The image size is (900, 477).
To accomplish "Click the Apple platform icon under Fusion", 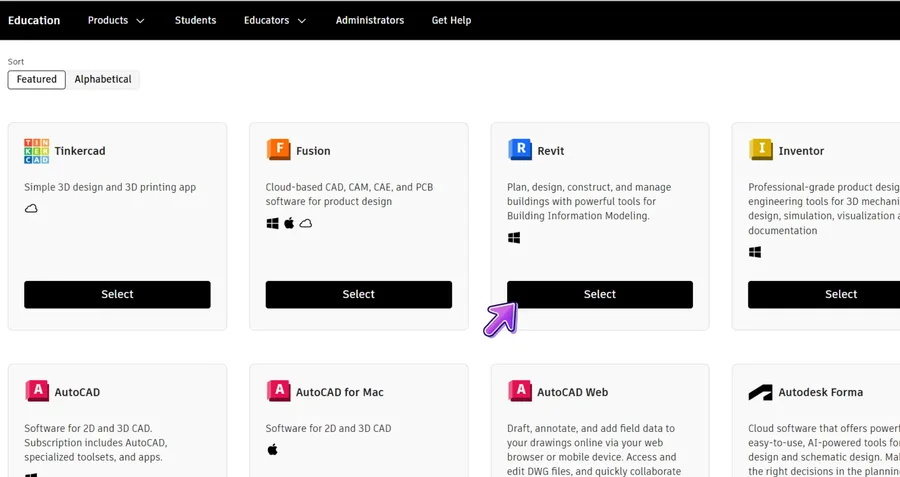I will (x=289, y=223).
